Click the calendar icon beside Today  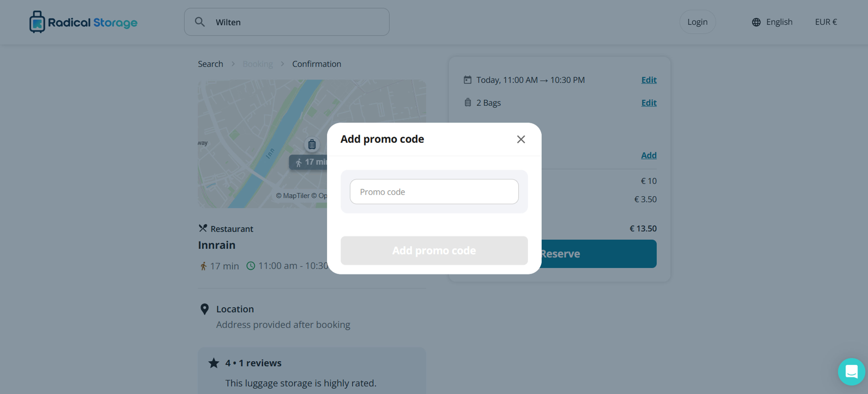(x=467, y=80)
